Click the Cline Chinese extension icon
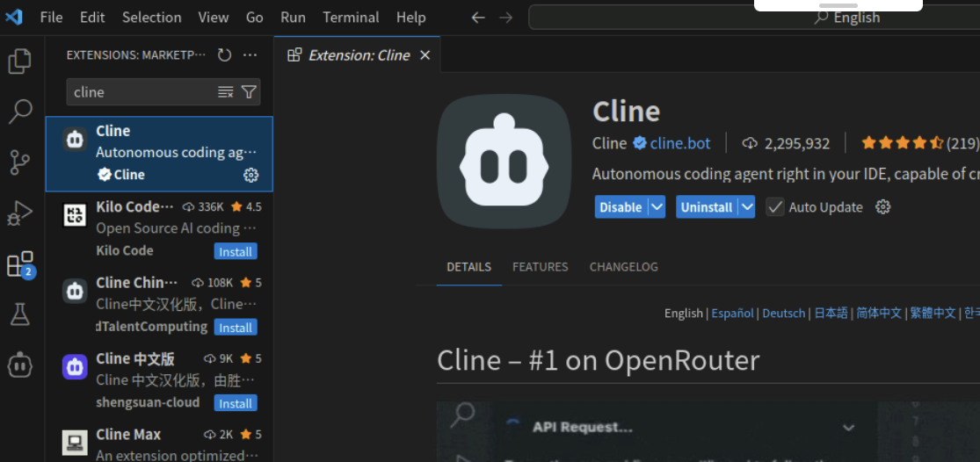 pyautogui.click(x=75, y=291)
